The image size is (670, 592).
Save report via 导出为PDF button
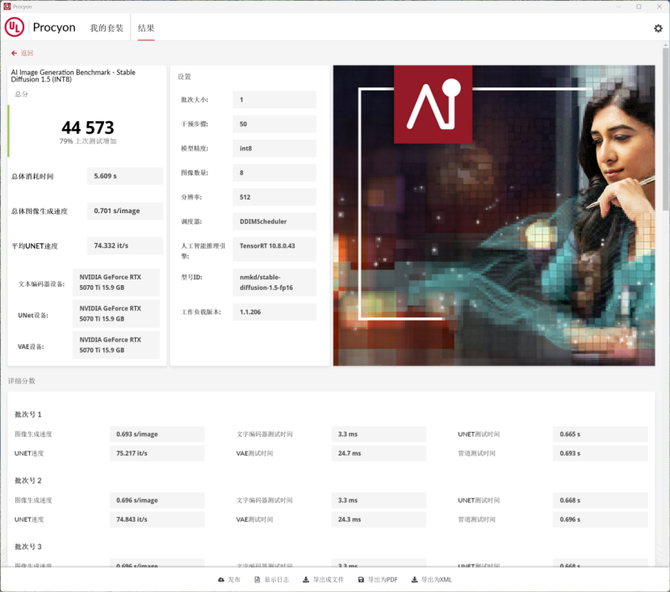(378, 580)
